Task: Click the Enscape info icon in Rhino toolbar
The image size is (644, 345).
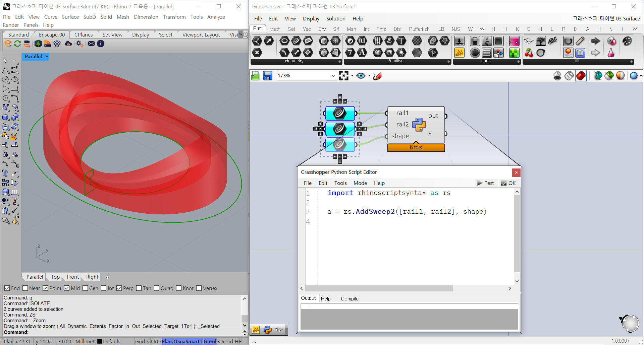Action: click(x=101, y=44)
